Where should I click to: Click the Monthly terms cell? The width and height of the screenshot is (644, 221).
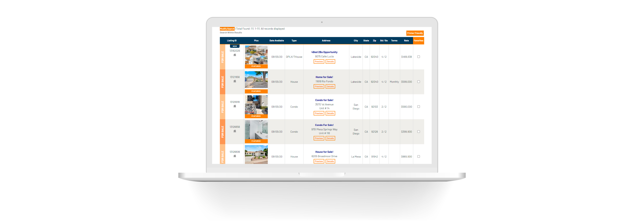(x=394, y=82)
